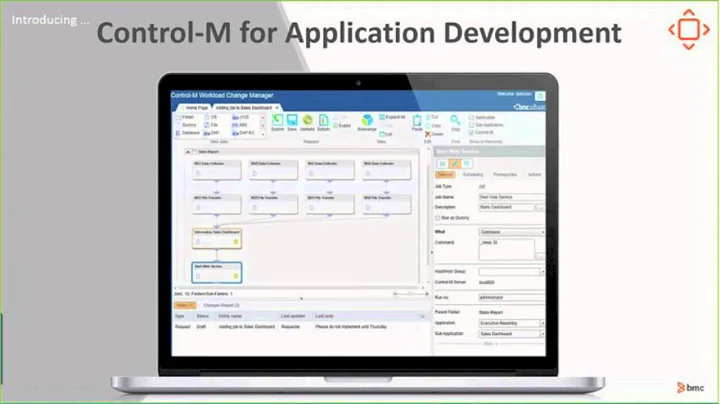Uncheck the Control-M hierarchy checkbox
This screenshot has width=720, height=404.
472,132
